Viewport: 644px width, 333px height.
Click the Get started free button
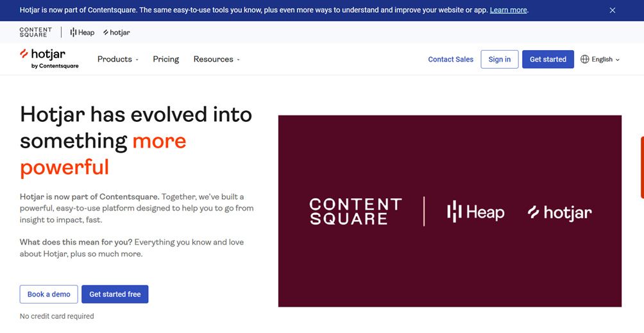(x=115, y=294)
